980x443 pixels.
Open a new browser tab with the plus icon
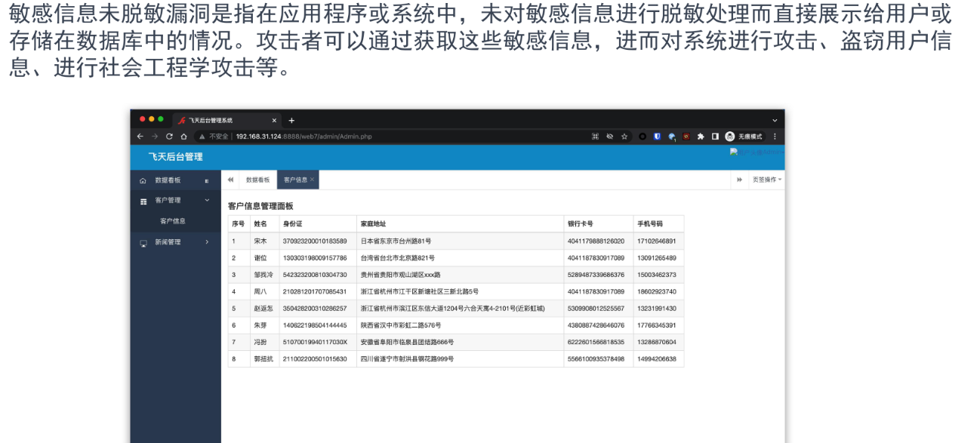(x=291, y=120)
